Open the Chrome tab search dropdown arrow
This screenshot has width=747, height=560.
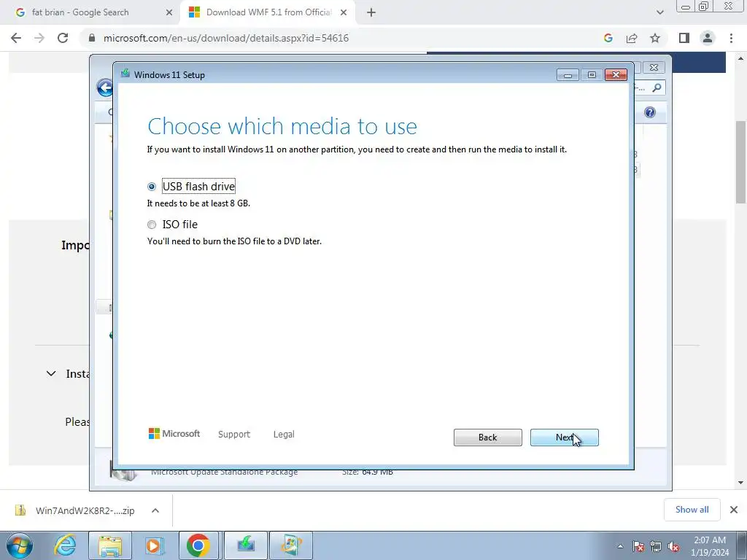tap(659, 12)
